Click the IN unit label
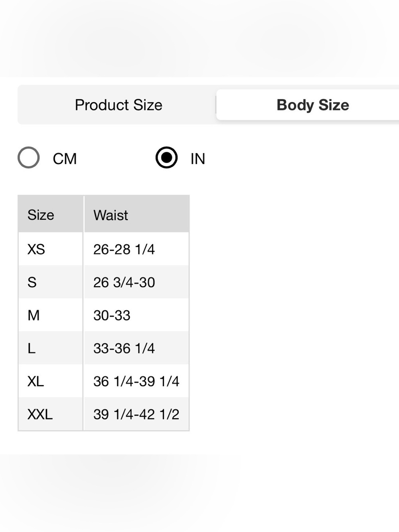399x532 pixels. tap(198, 159)
